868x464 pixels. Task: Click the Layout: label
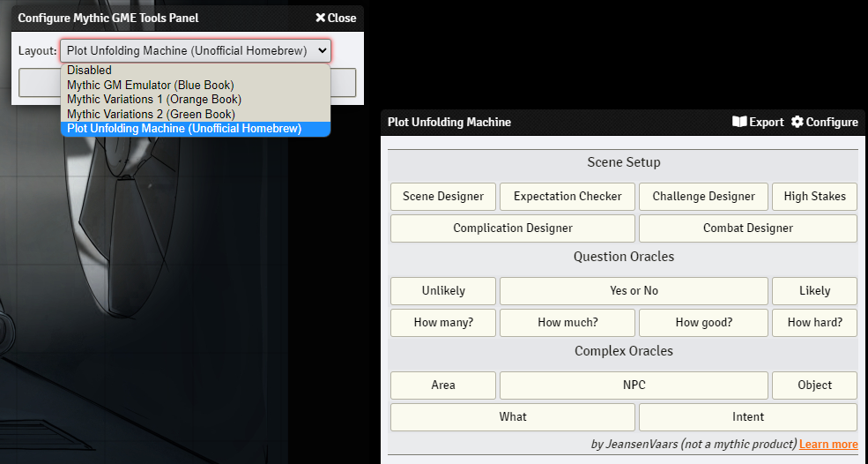pos(37,51)
